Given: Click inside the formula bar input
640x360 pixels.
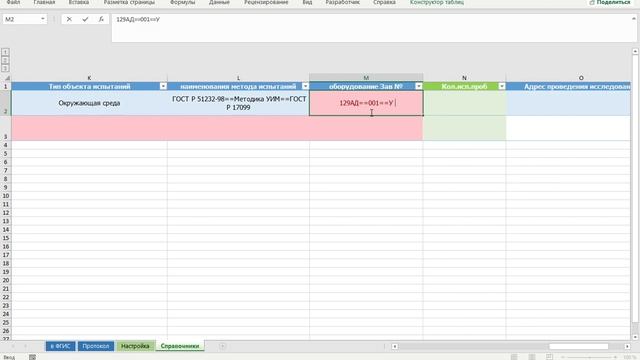Looking at the screenshot, I should 373,28.
